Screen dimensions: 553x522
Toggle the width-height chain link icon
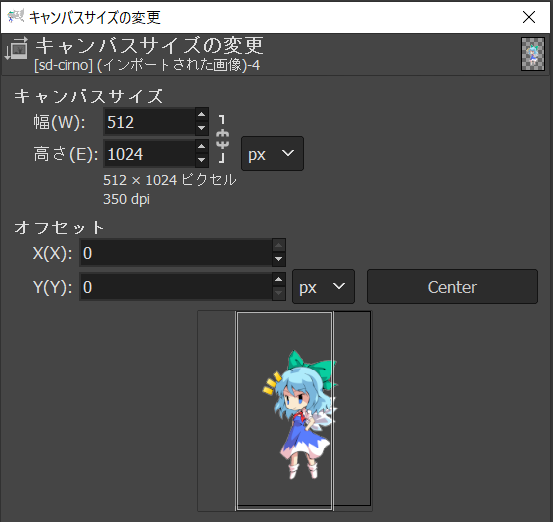[x=222, y=139]
